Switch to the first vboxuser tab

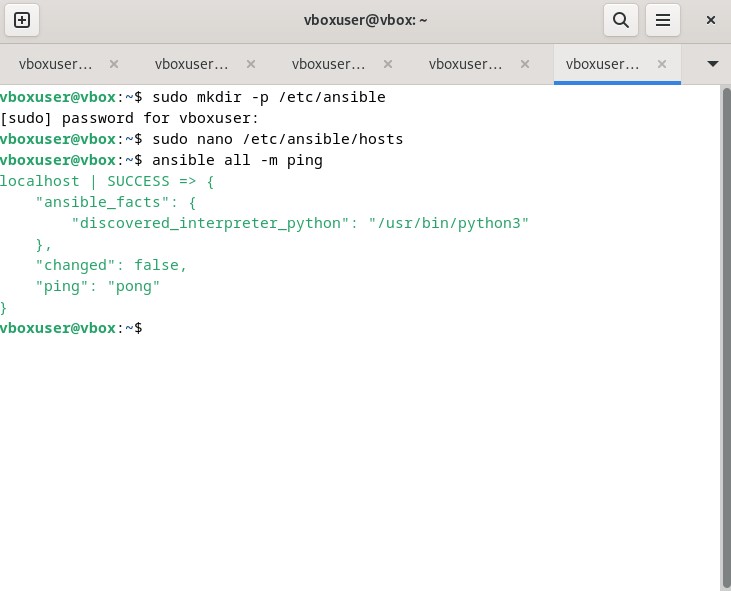click(x=55, y=64)
